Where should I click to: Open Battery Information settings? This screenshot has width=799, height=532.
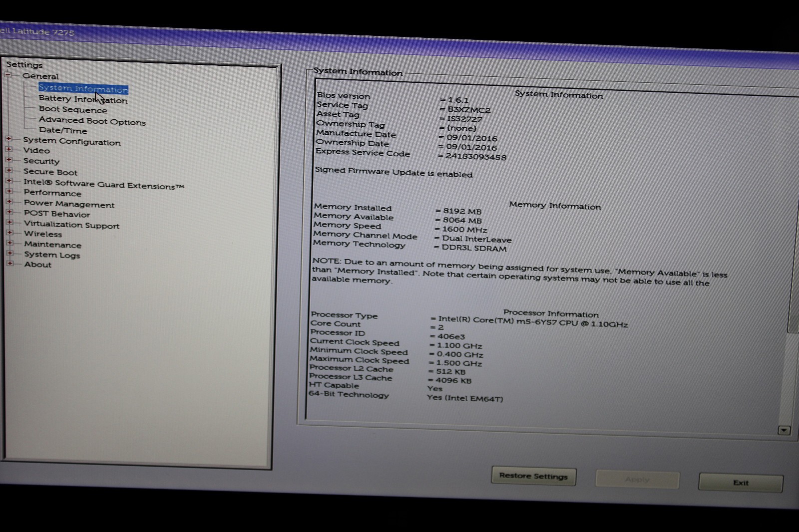click(83, 99)
